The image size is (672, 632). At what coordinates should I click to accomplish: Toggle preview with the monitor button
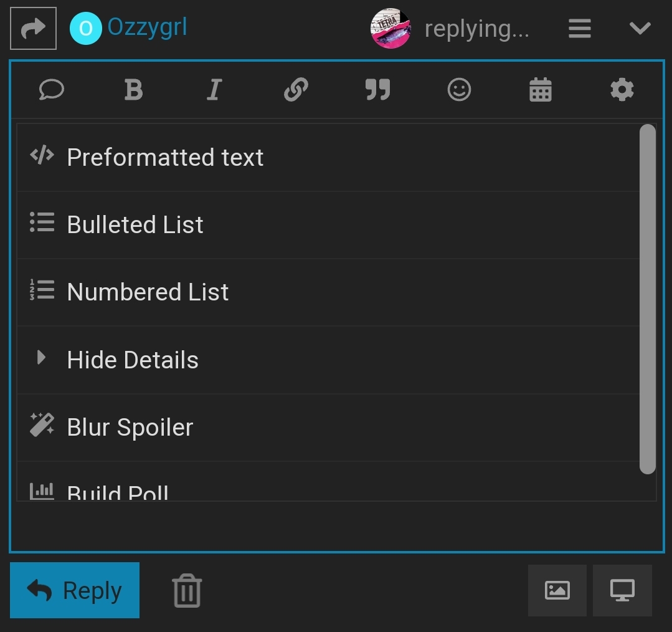tap(622, 590)
